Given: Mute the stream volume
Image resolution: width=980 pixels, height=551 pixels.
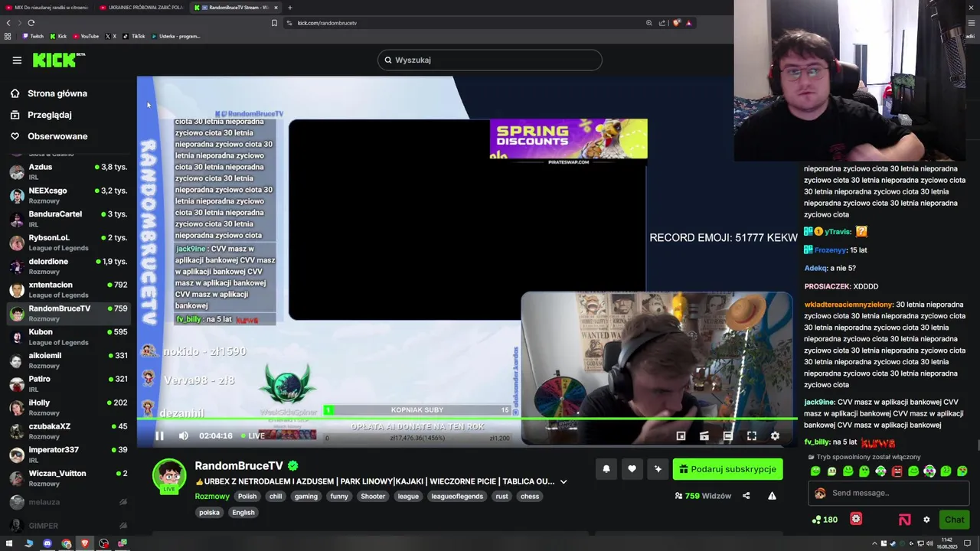Looking at the screenshot, I should 183,435.
